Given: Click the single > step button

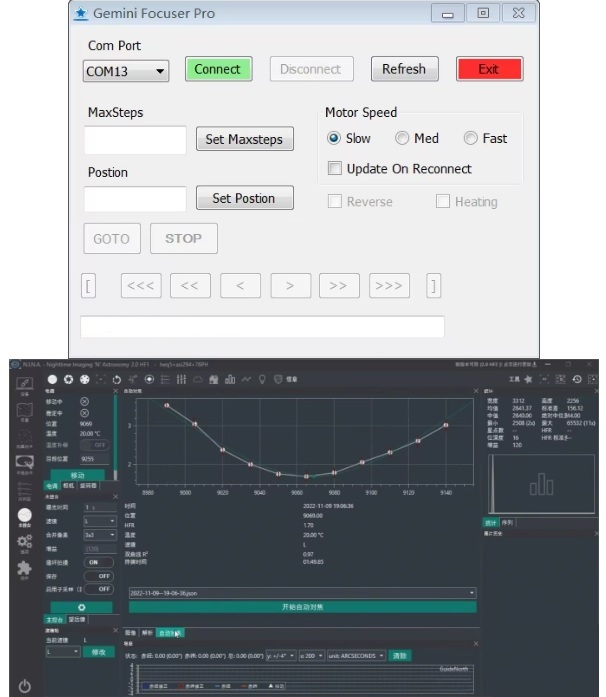Looking at the screenshot, I should click(290, 285).
